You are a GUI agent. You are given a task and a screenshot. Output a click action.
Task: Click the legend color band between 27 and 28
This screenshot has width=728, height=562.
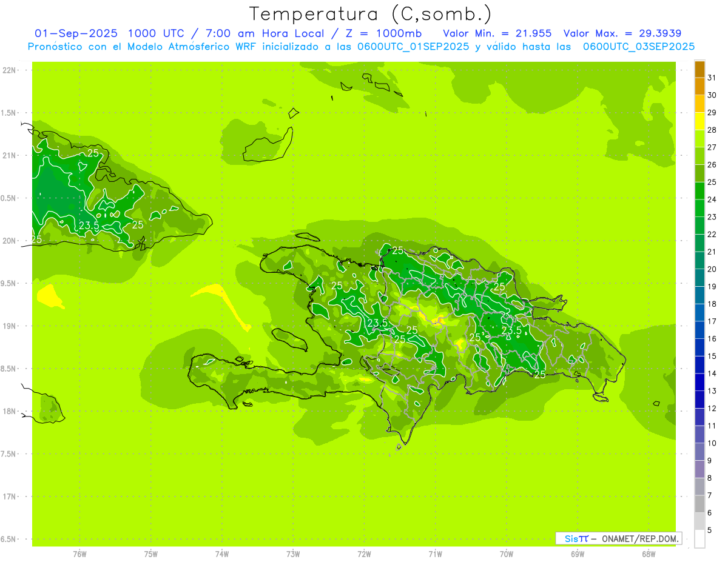coord(699,139)
